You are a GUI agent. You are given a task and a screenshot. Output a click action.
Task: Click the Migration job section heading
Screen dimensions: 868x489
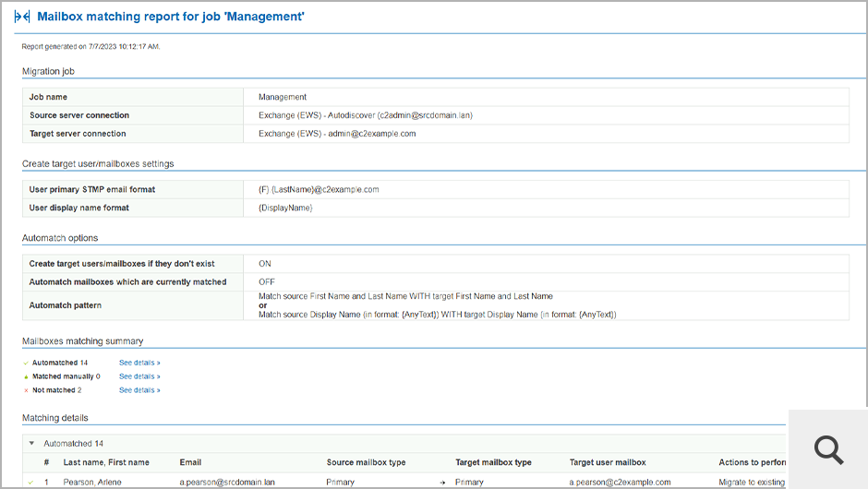(x=48, y=71)
